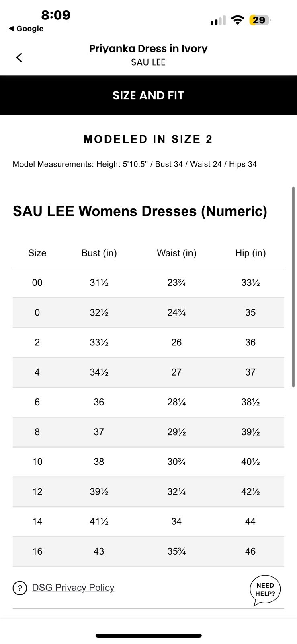This screenshot has height=644, width=297.
Task: Tap the home indicator bar
Action: coord(148,636)
